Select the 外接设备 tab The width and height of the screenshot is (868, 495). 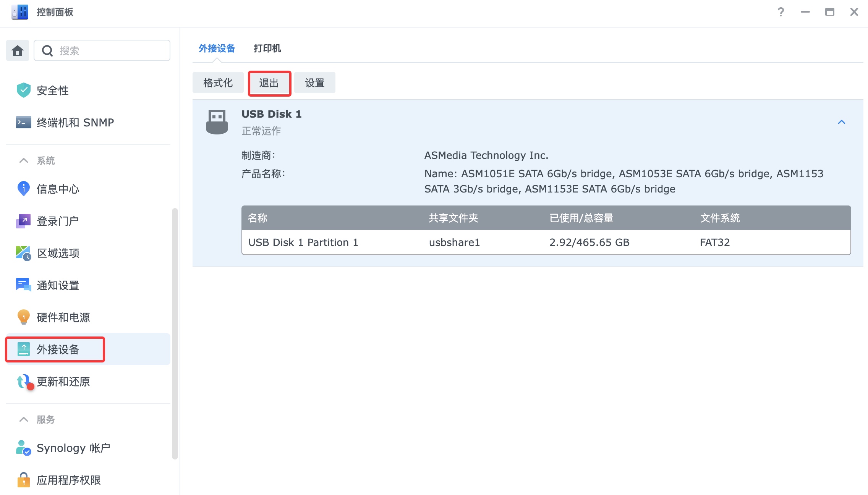coord(217,49)
